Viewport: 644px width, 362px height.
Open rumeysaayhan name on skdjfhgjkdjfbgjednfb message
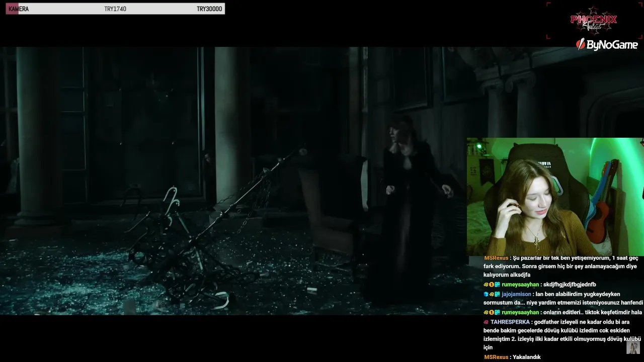coord(520,285)
